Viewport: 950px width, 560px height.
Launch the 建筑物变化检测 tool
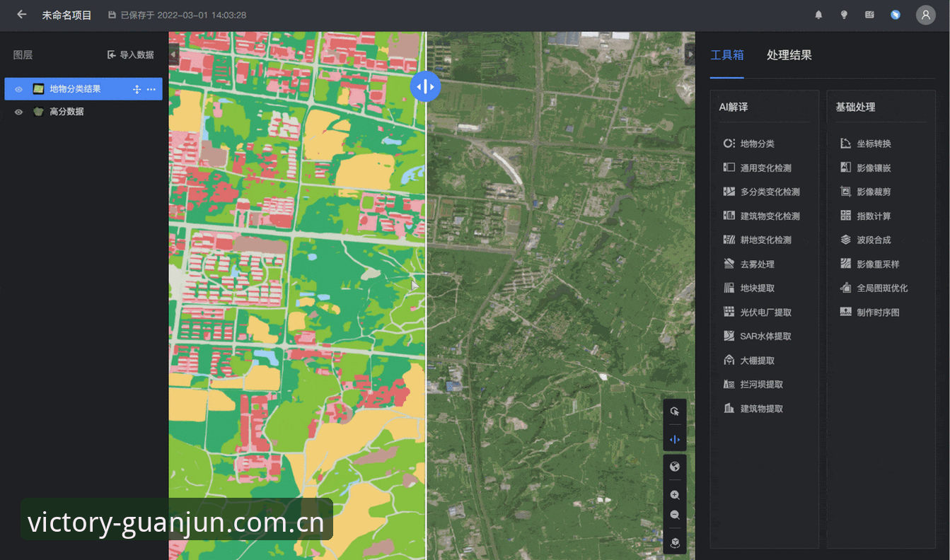coord(762,216)
